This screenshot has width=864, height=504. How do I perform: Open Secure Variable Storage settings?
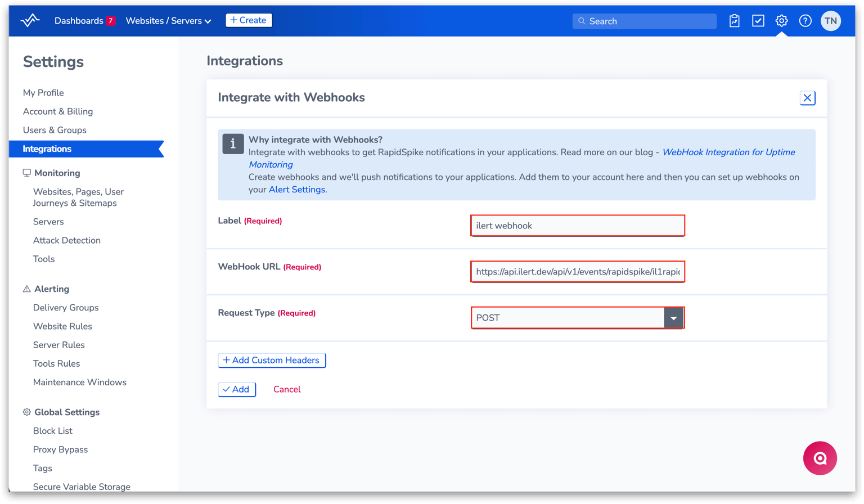82,487
